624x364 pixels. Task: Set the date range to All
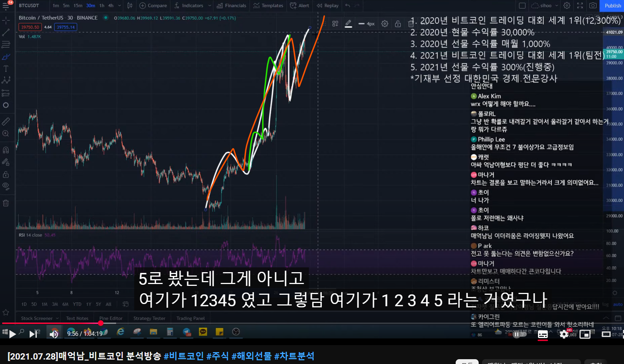(x=109, y=304)
